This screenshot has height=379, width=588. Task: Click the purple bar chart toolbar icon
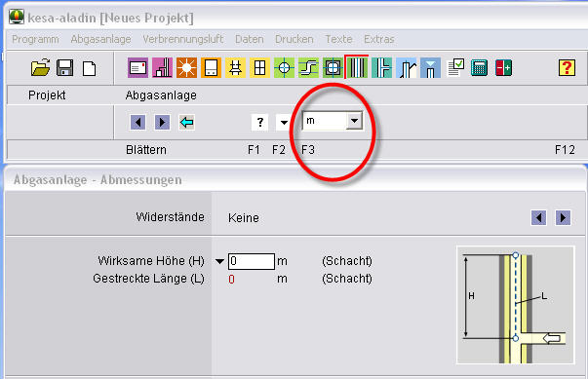coord(163,68)
